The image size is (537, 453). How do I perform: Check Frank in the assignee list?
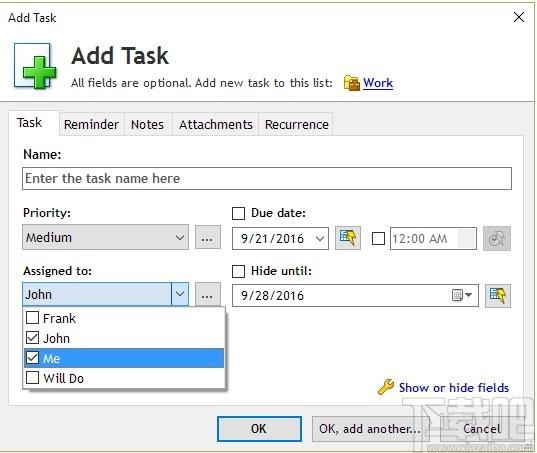33,318
